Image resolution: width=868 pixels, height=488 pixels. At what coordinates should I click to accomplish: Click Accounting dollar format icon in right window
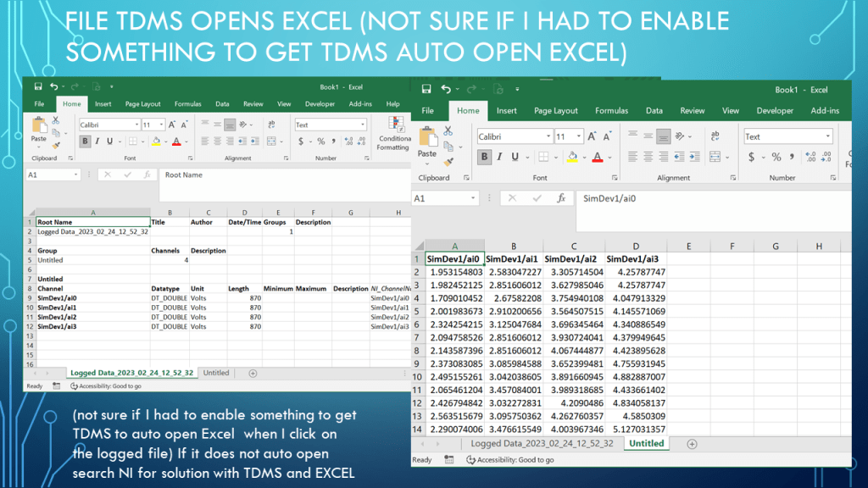click(752, 157)
